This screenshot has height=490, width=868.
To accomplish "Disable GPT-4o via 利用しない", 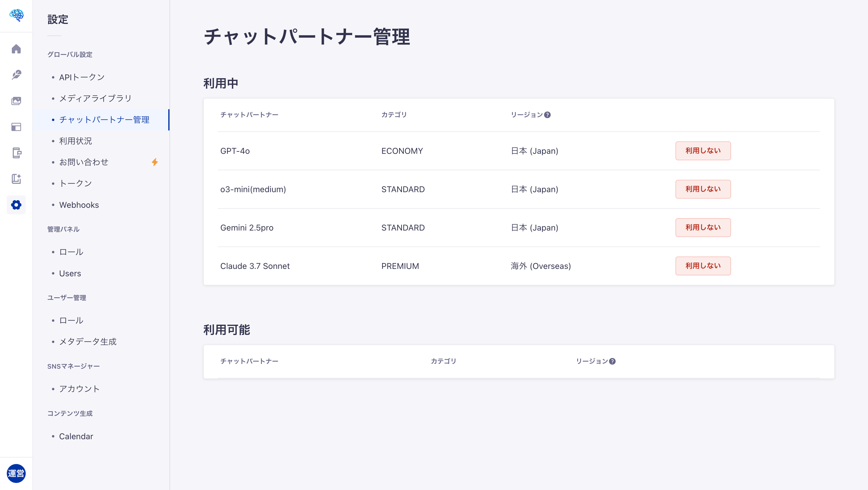I will [x=703, y=151].
